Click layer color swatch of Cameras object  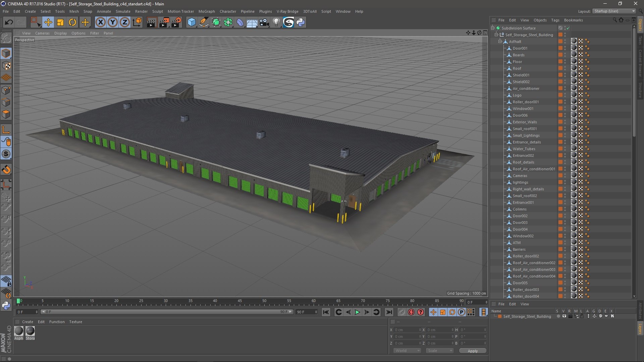pyautogui.click(x=560, y=176)
